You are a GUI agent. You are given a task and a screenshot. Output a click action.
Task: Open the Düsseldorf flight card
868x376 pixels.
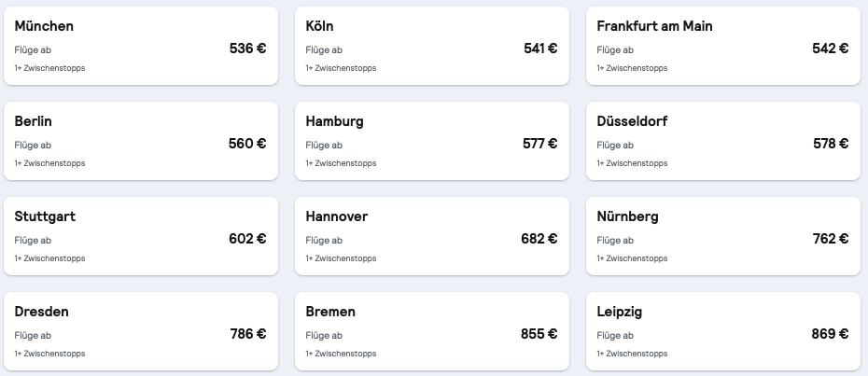[722, 142]
